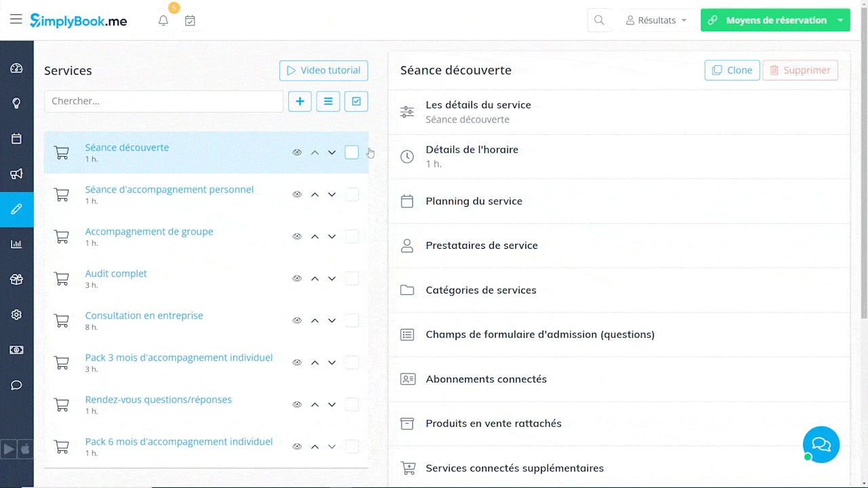Image resolution: width=868 pixels, height=488 pixels.
Task: Click the select-all checkmark toolbar button
Action: [x=356, y=102]
